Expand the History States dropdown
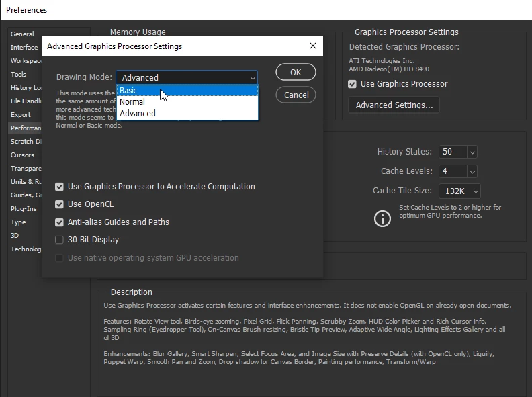This screenshot has height=397, width=532. pos(472,152)
